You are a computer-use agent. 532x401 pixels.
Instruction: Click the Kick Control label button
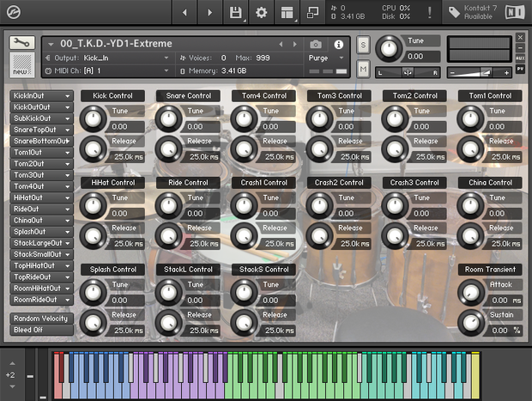tap(112, 96)
